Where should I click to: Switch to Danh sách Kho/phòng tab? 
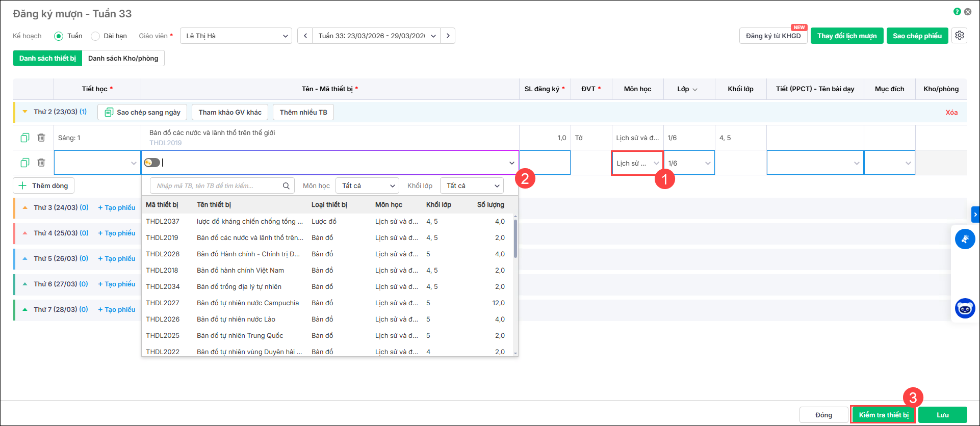point(123,58)
